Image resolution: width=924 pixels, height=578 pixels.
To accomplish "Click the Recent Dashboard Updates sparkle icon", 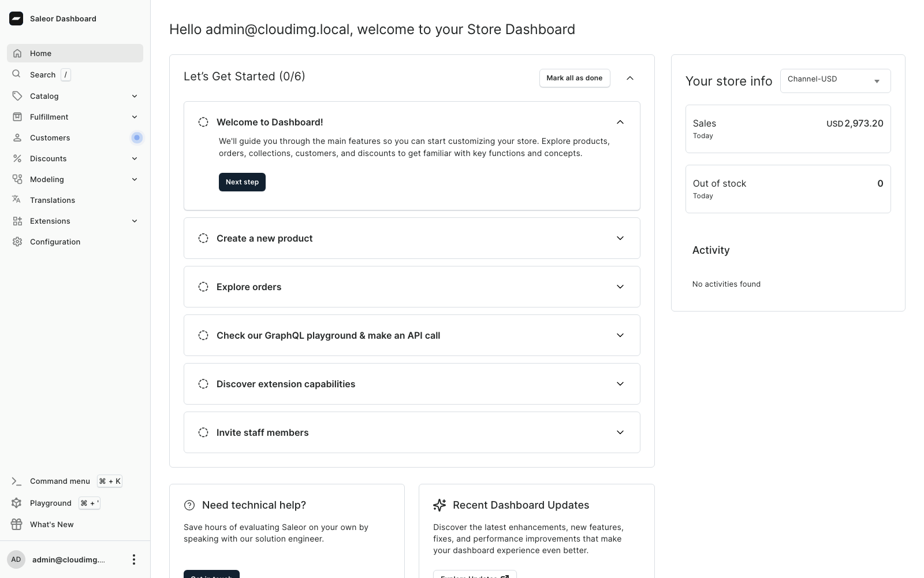I will pos(439,505).
